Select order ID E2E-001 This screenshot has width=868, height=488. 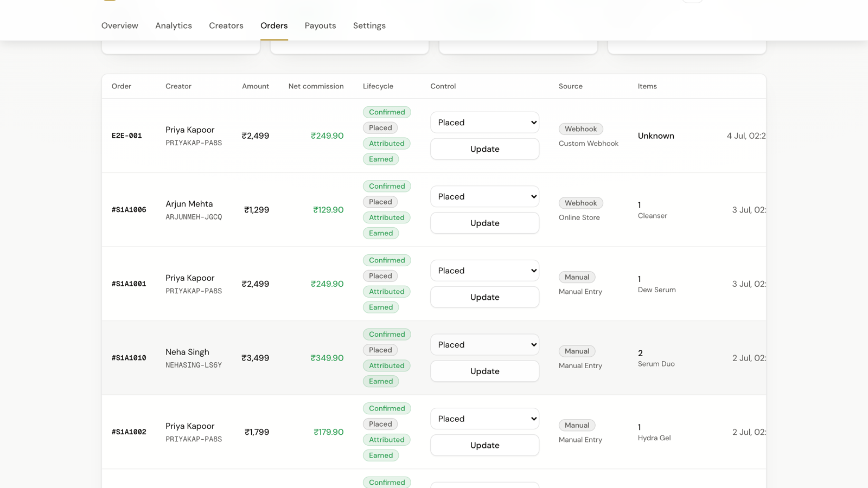pyautogui.click(x=127, y=136)
